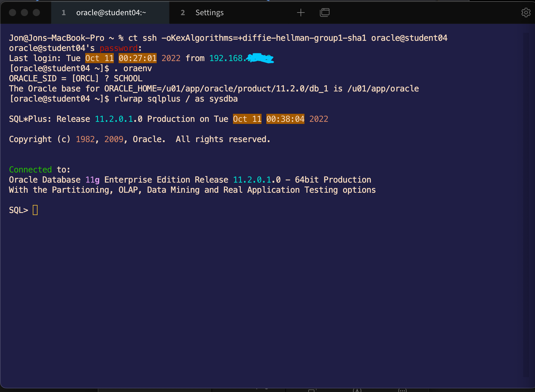Open settings via the gear icon
This screenshot has height=392, width=535.
coord(526,13)
